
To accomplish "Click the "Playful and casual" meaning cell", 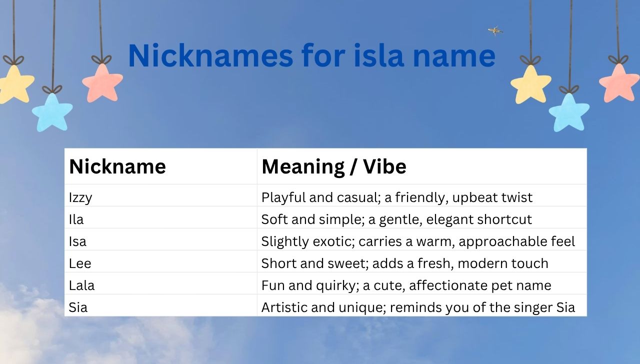I will point(396,197).
